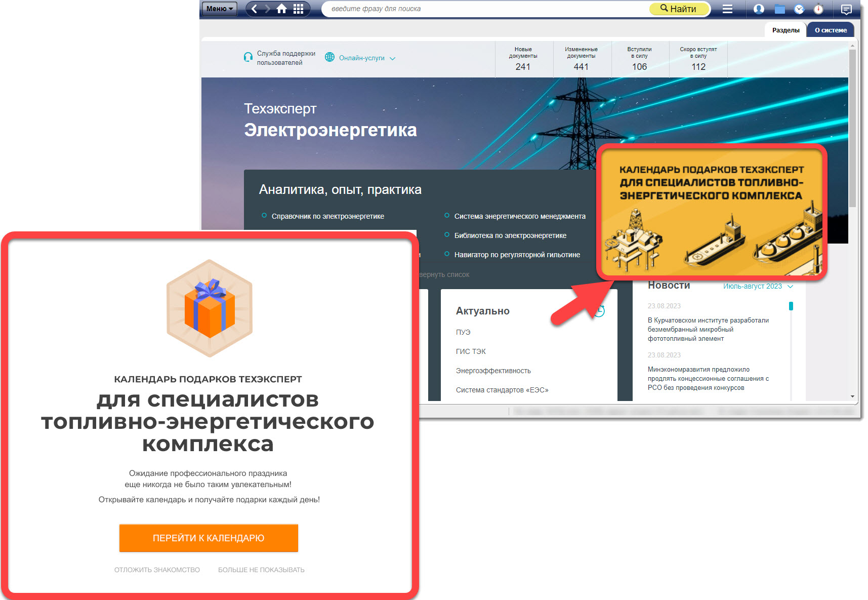
Task: Open the home page icon
Action: coord(282,9)
